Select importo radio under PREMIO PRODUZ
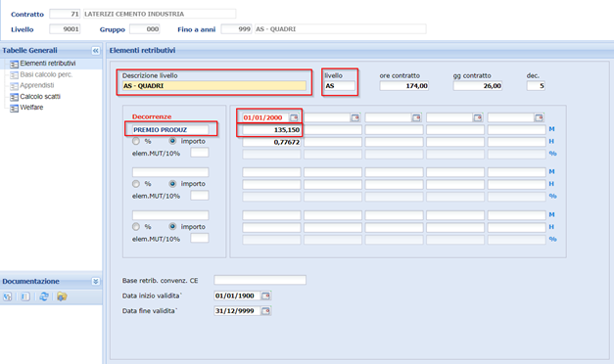The image size is (614, 364). pyautogui.click(x=172, y=141)
